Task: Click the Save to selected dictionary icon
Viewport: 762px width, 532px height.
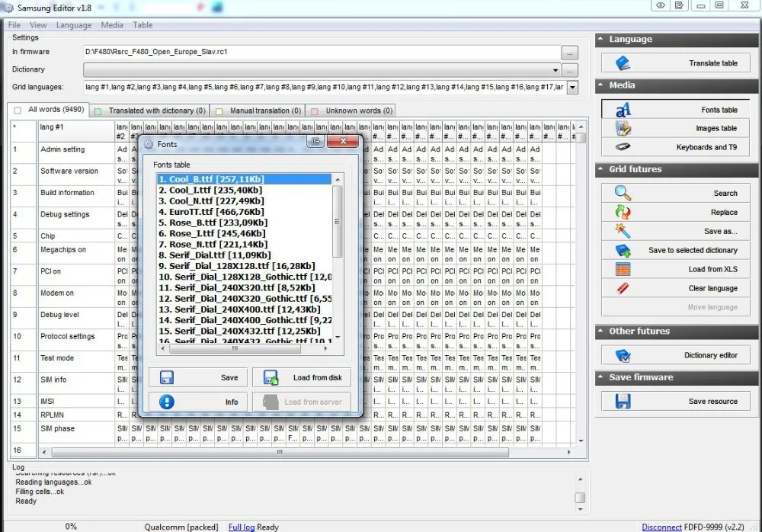Action: point(623,251)
